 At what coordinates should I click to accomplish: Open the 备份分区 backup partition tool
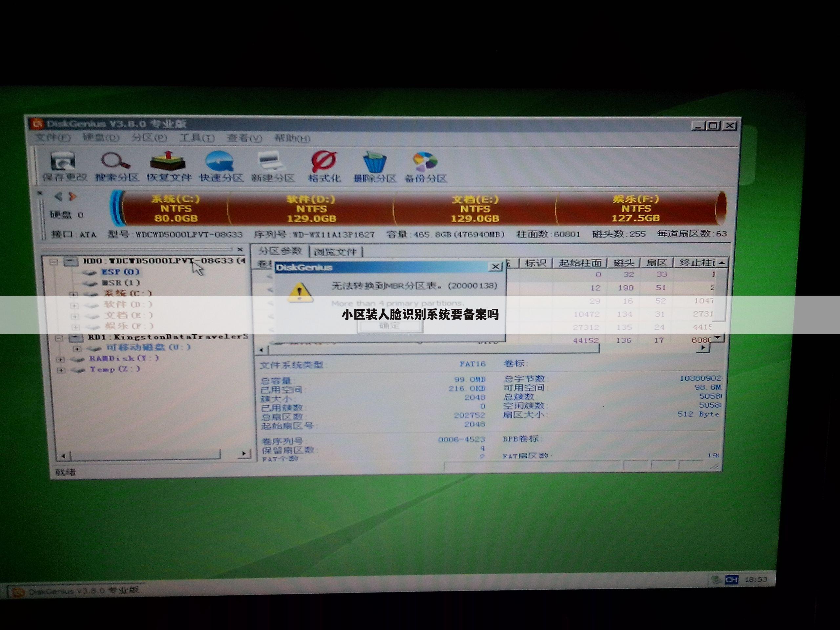pos(426,166)
